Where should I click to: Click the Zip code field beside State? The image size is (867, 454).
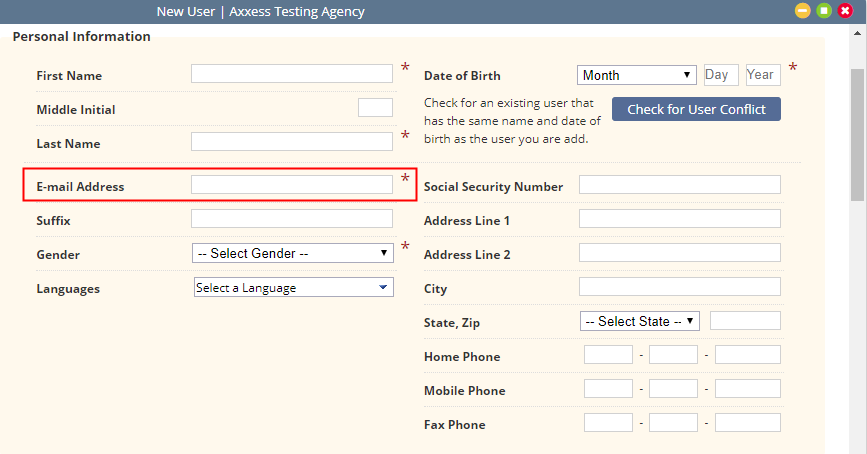pos(745,321)
